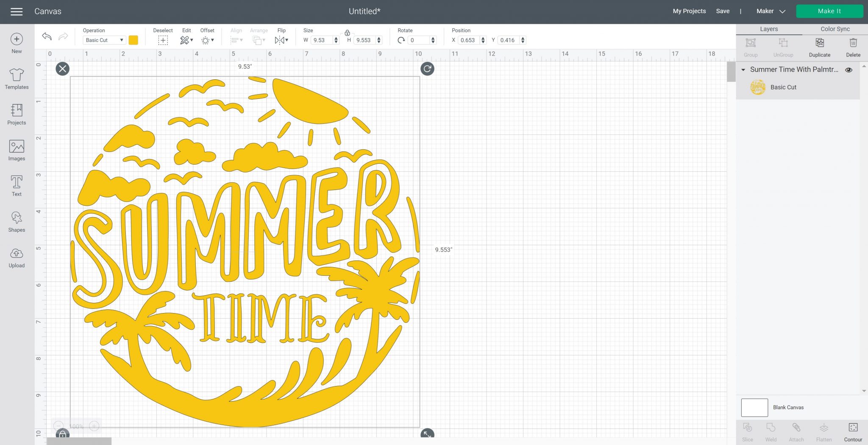Open the Arrange dropdown
The height and width of the screenshot is (445, 868).
259,40
